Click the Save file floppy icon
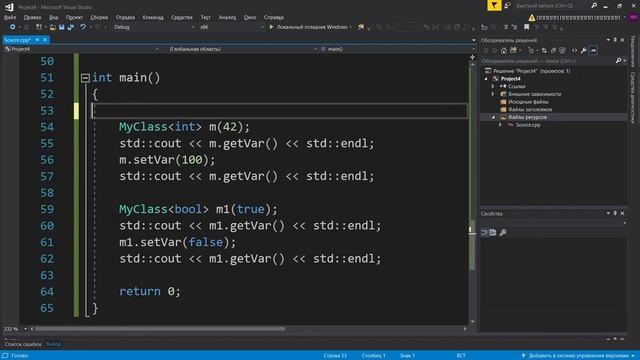Screen dimensions: 640x360 pyautogui.click(x=62, y=27)
